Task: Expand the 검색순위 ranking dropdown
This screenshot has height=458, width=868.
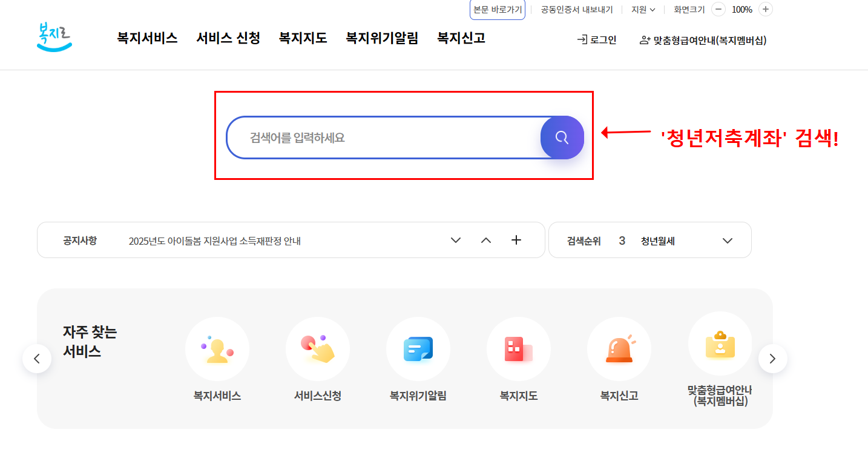Action: tap(727, 240)
